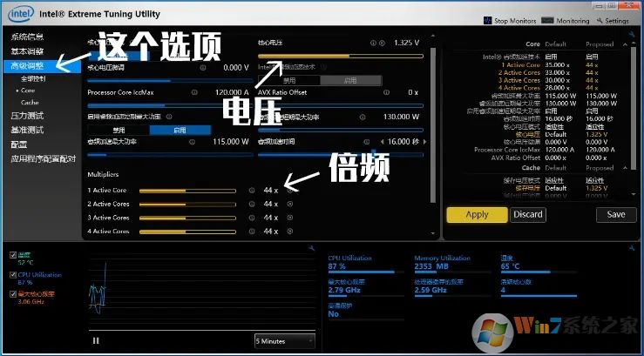
Task: Click wrench icon atop the Core proposed-values panel
Action: [631, 34]
